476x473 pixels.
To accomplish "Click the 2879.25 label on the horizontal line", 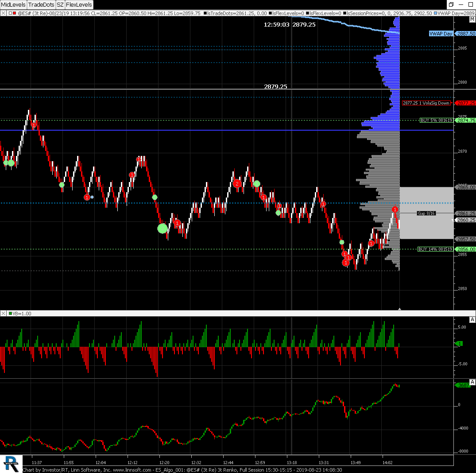I will pos(275,86).
